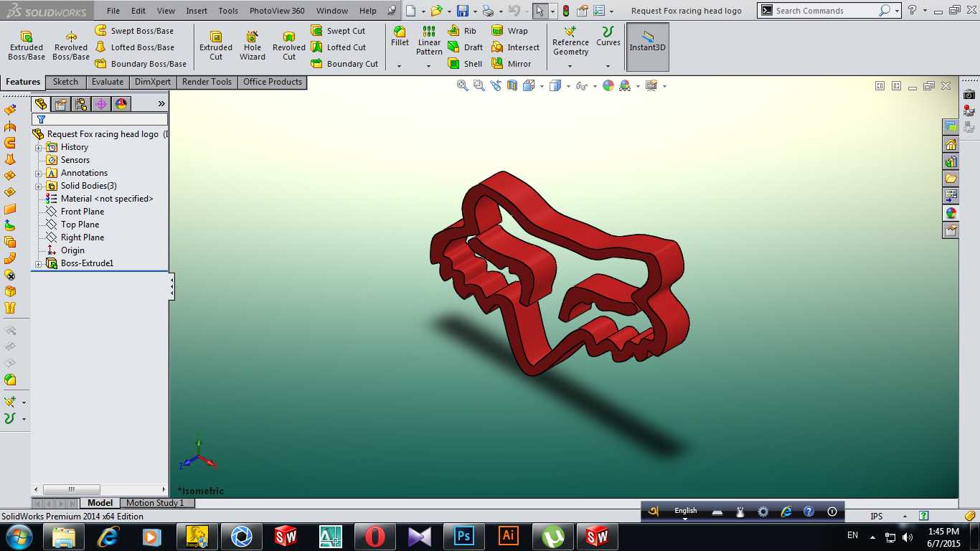This screenshot has width=980, height=551.
Task: Open the PhotoView 360 menu
Action: click(277, 11)
